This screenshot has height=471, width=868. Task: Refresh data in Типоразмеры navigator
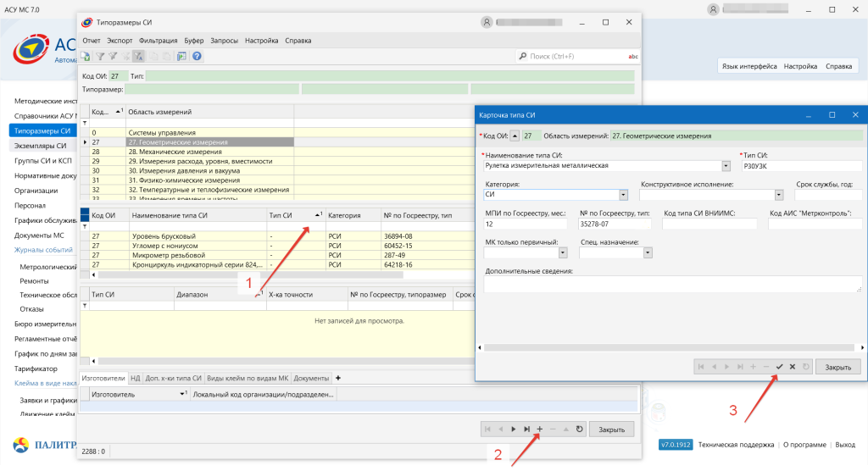[x=580, y=429]
